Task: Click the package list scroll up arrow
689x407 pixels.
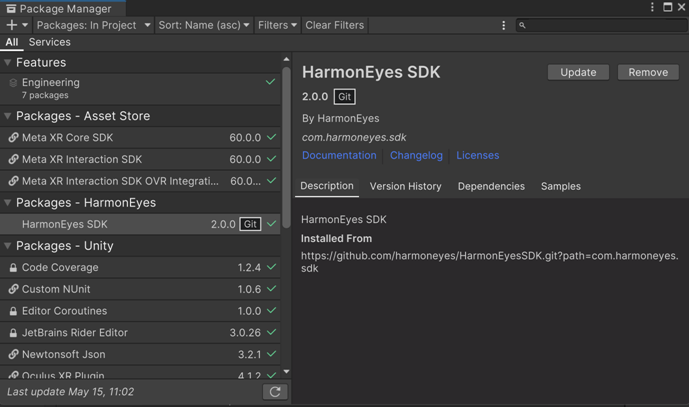Action: 286,59
